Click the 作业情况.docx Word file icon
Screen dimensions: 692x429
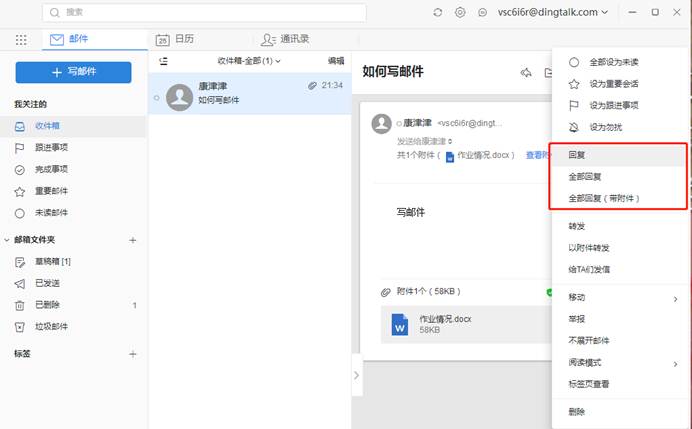point(400,324)
